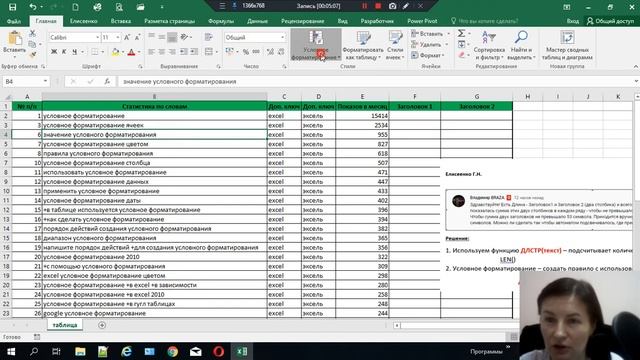Open print preview from quick access toolbar

click(x=119, y=7)
